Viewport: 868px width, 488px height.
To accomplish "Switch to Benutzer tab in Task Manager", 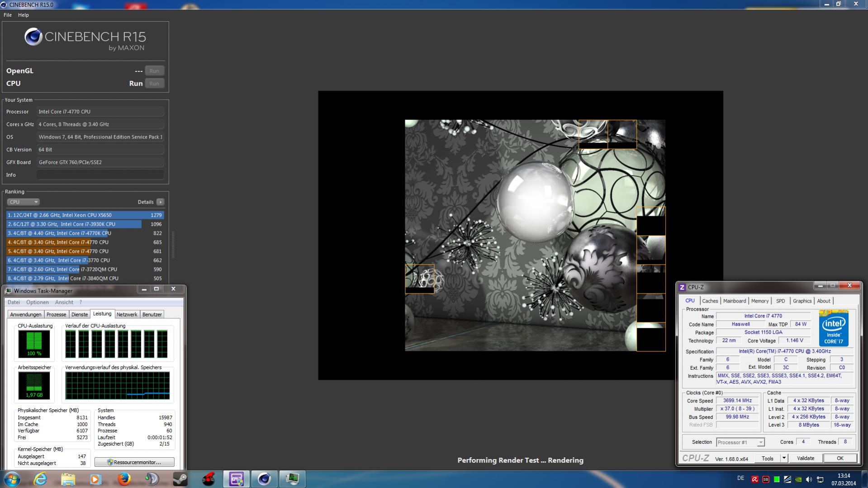I will click(x=152, y=314).
